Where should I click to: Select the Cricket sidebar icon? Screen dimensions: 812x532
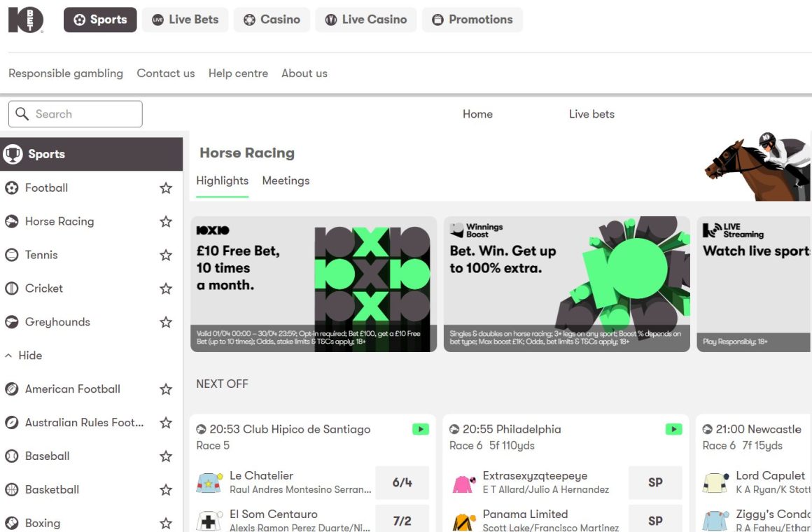click(11, 288)
